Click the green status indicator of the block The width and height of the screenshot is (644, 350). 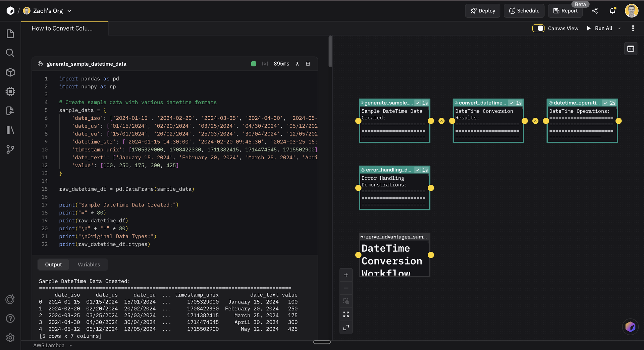click(254, 64)
